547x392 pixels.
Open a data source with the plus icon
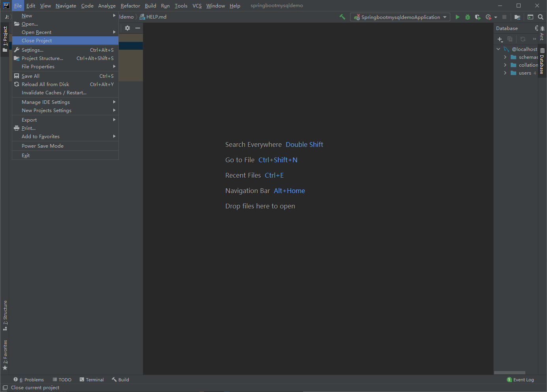pos(500,39)
